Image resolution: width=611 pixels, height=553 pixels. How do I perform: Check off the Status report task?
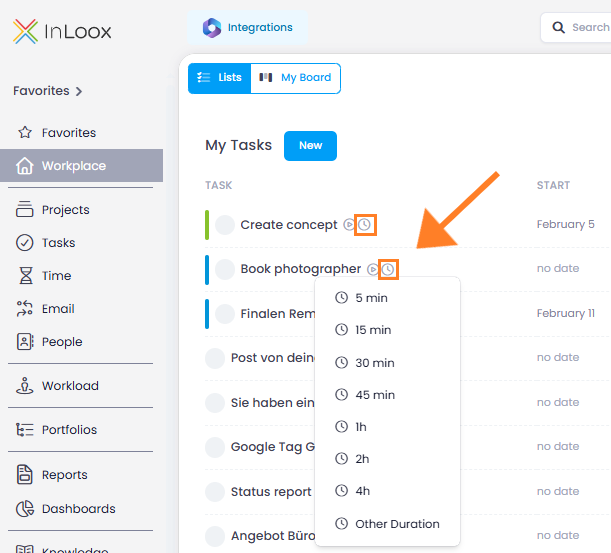[215, 491]
